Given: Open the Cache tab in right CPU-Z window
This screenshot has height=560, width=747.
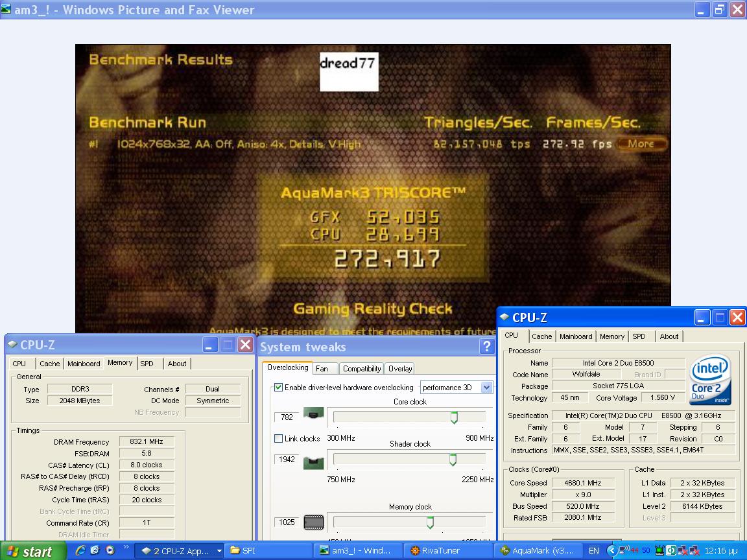Looking at the screenshot, I should (x=541, y=336).
